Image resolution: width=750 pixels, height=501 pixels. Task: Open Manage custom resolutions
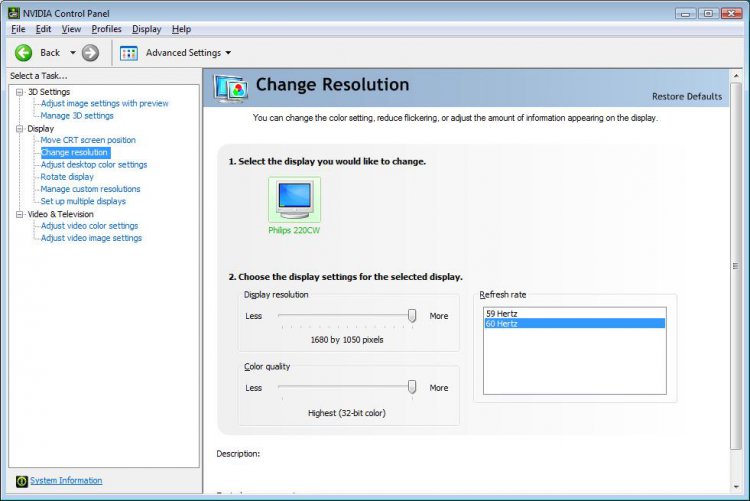coord(90,189)
